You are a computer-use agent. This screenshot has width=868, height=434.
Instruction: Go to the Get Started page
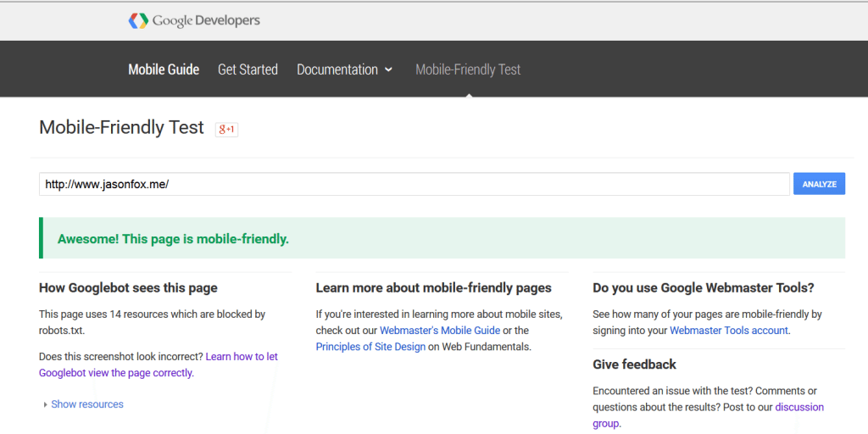pyautogui.click(x=248, y=70)
